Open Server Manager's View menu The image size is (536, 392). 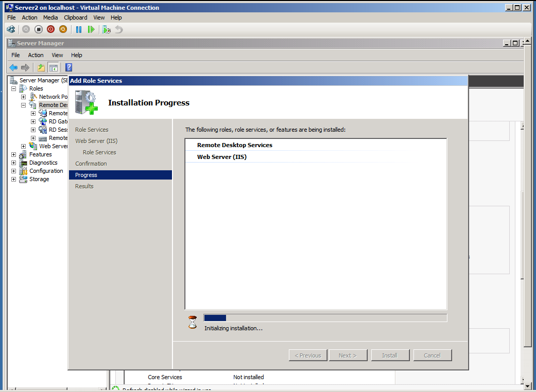coord(57,55)
